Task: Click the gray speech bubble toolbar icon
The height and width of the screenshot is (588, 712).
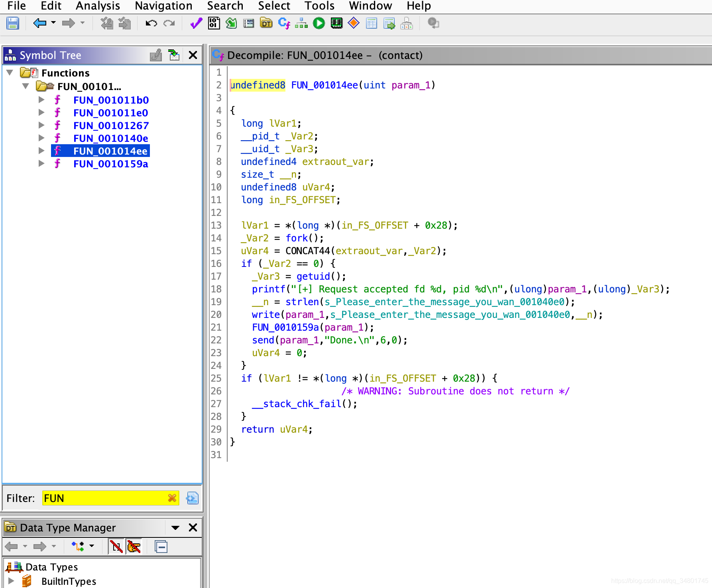Action: (433, 23)
